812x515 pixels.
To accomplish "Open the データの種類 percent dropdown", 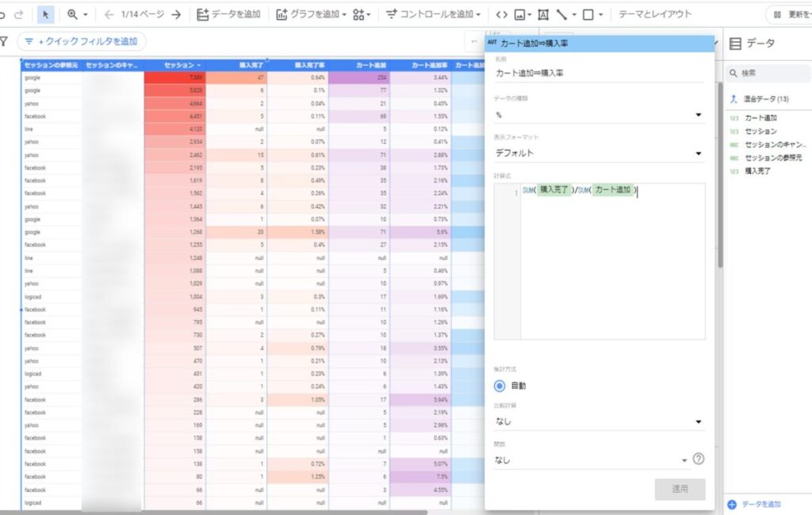I will tap(599, 115).
